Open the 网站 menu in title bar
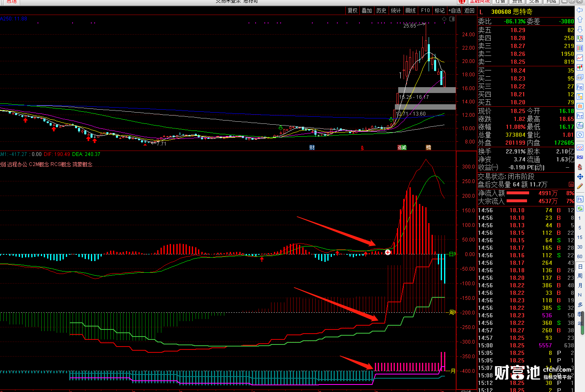Viewport: 585px width, 392px height. point(551,2)
